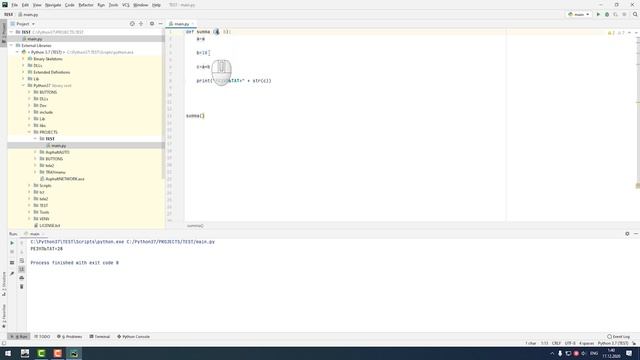Image resolution: width=640 pixels, height=360 pixels.
Task: Select the main.py editor tab
Action: [181, 24]
